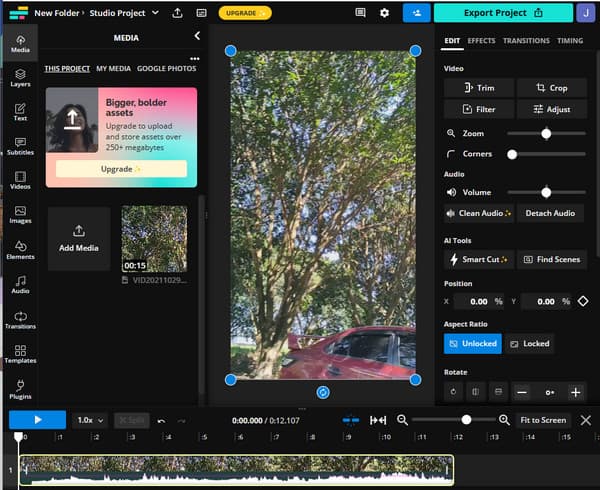Click the Export Project button

[503, 13]
